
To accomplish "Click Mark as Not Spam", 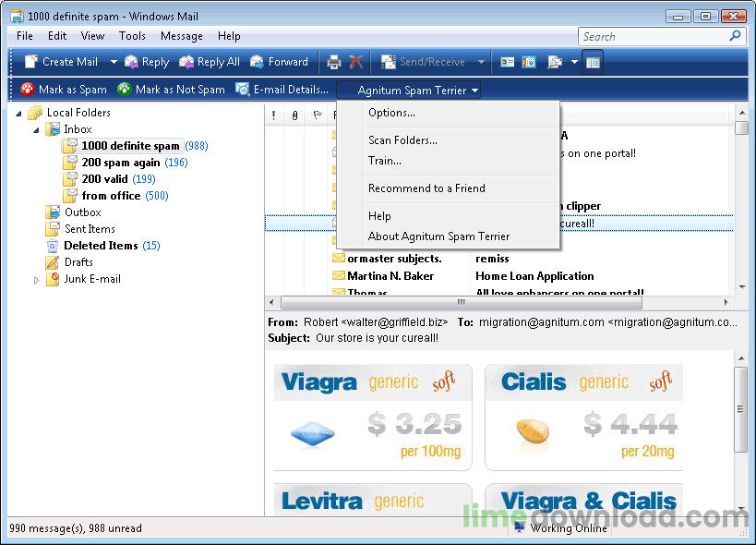I will pos(171,90).
